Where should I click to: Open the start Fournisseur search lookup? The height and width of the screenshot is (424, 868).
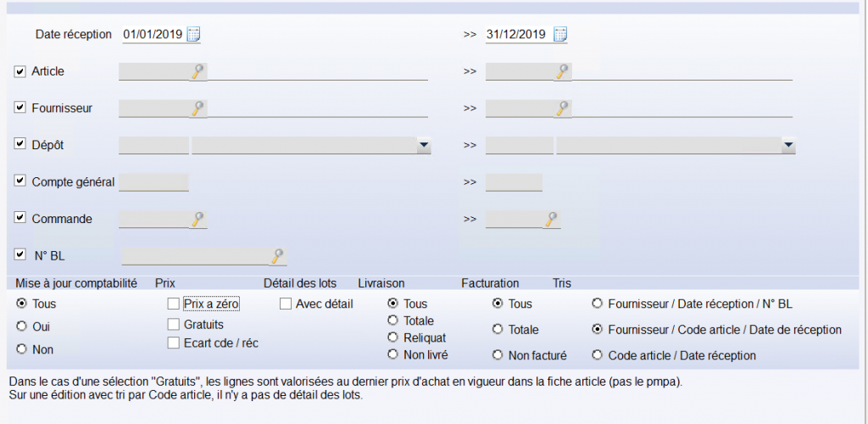pyautogui.click(x=198, y=109)
